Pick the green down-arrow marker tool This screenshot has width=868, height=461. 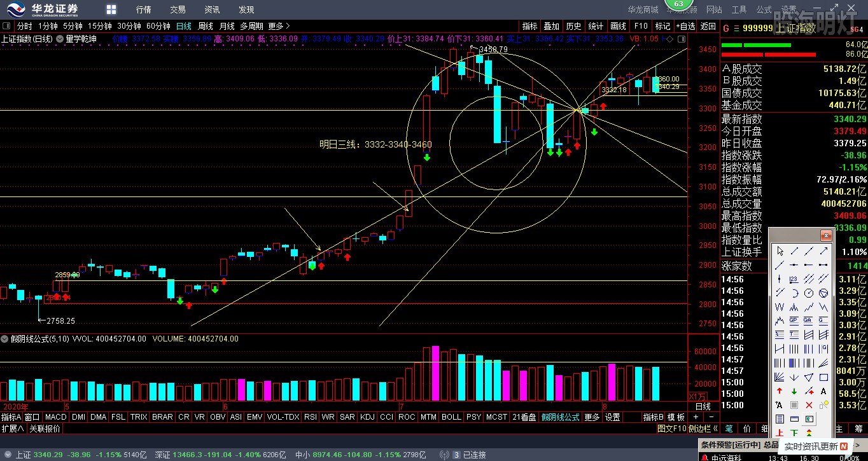click(x=794, y=391)
